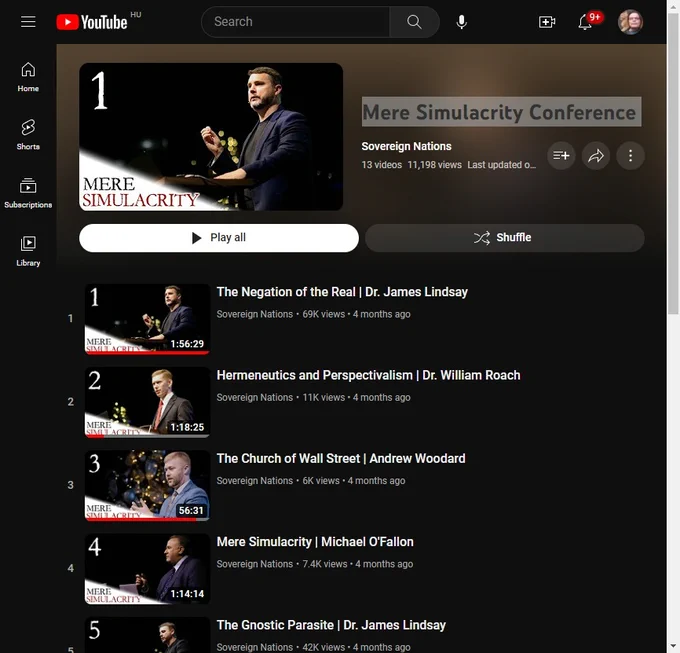Image resolution: width=680 pixels, height=653 pixels.
Task: Open the Create video icon
Action: (x=547, y=22)
